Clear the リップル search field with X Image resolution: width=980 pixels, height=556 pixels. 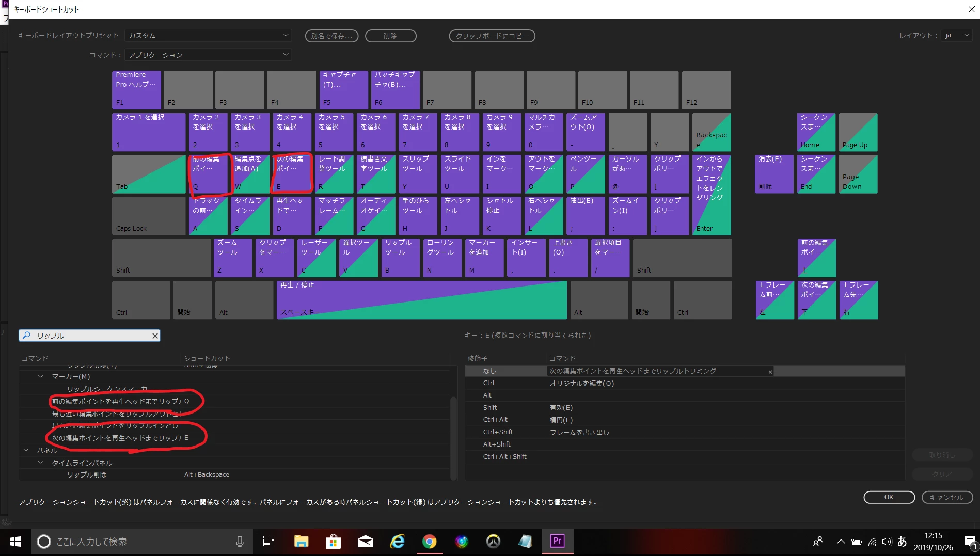[x=155, y=336]
